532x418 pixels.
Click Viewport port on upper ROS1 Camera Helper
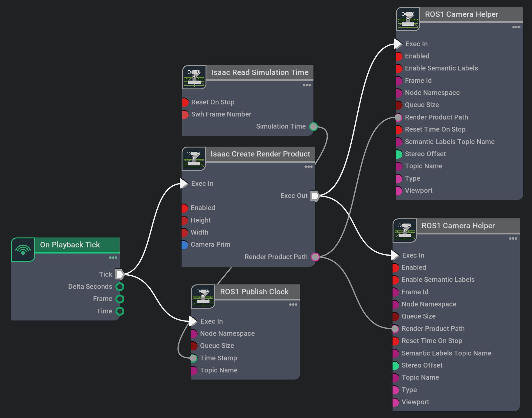pyautogui.click(x=399, y=191)
